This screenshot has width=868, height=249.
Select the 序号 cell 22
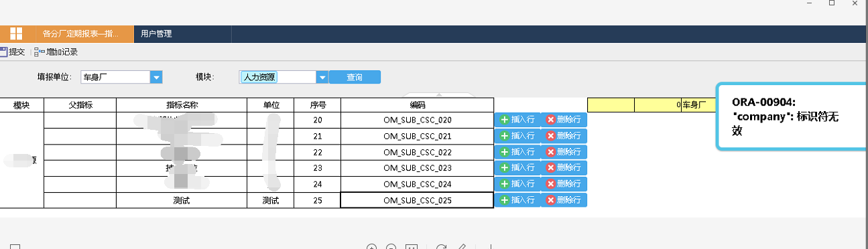click(317, 152)
